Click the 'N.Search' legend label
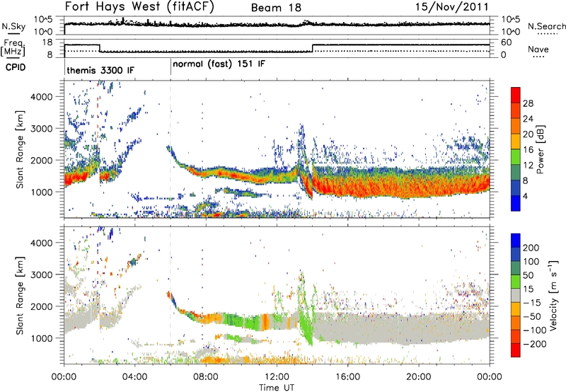 [x=546, y=26]
